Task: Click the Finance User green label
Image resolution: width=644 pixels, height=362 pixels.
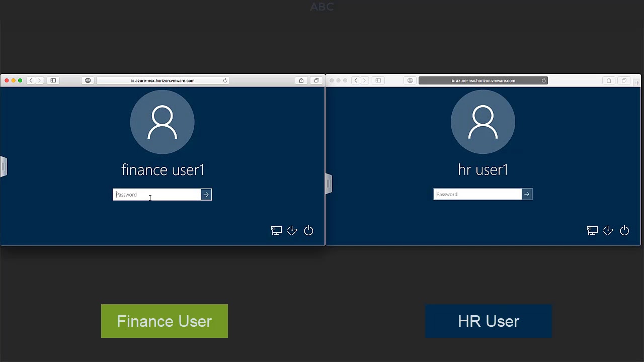Action: pos(165,321)
